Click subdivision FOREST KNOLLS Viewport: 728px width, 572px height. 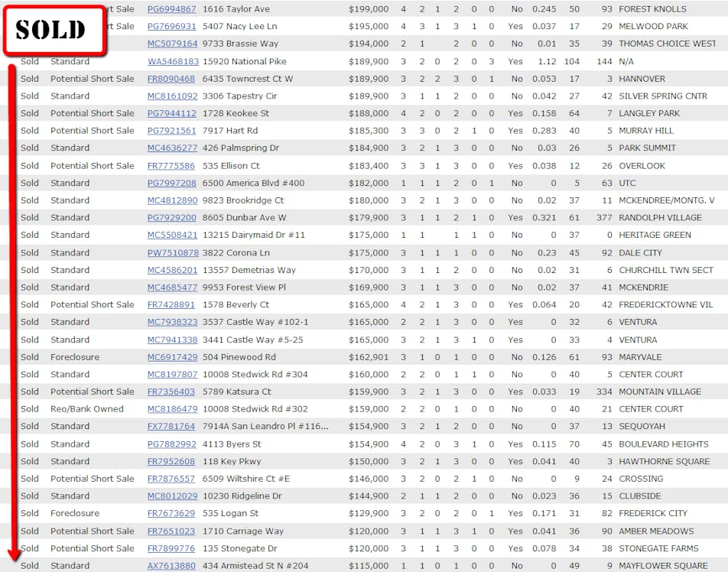(652, 9)
